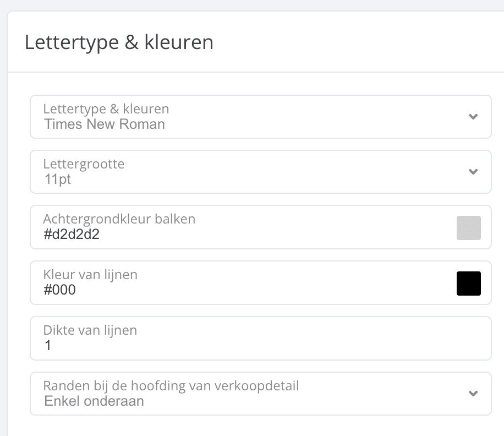
Task: Click the Lettergrootte field label
Action: point(84,163)
